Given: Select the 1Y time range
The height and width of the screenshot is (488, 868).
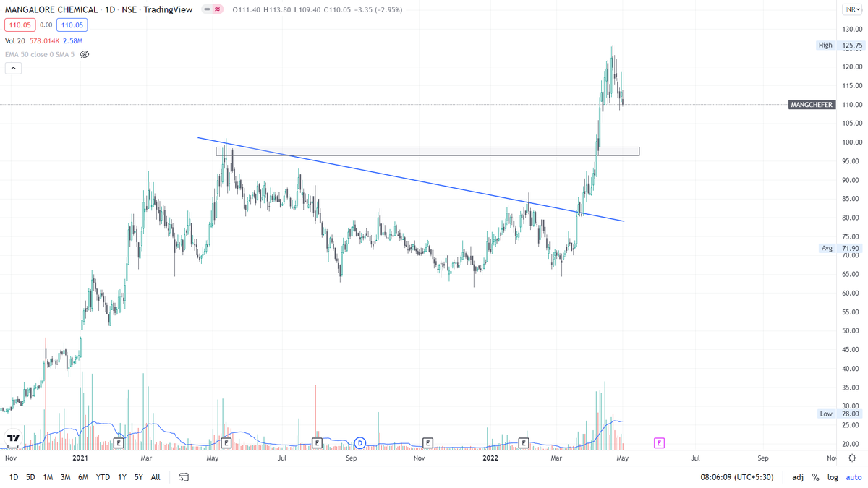Looking at the screenshot, I should tap(122, 477).
